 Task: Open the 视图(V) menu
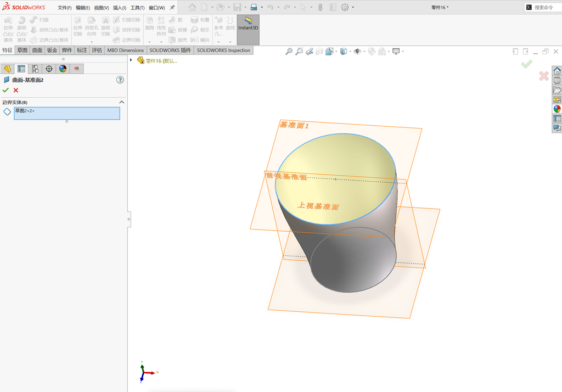pos(102,8)
